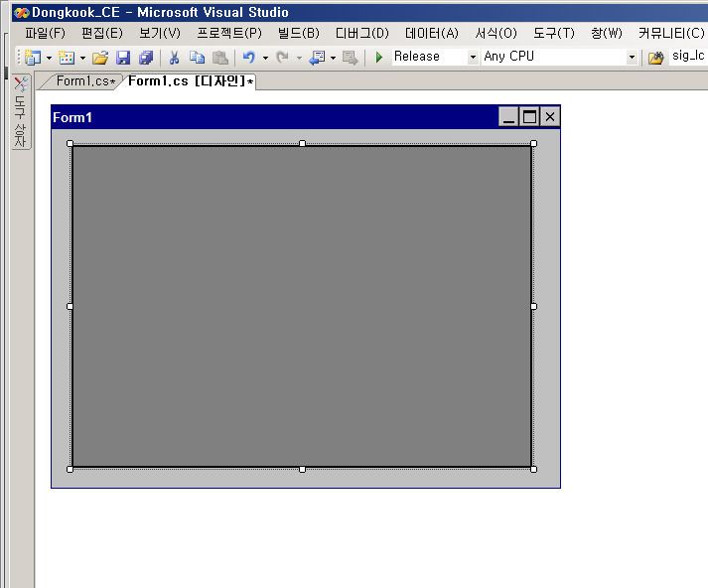Click the Form1 designer minimize button

coord(508,117)
